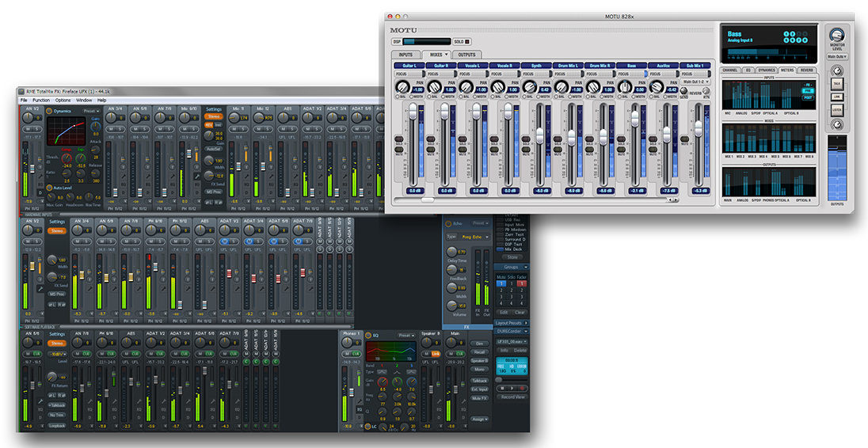This screenshot has height=448, width=868.
Task: Click the EQ band 1 Gain knob
Action: 383,382
